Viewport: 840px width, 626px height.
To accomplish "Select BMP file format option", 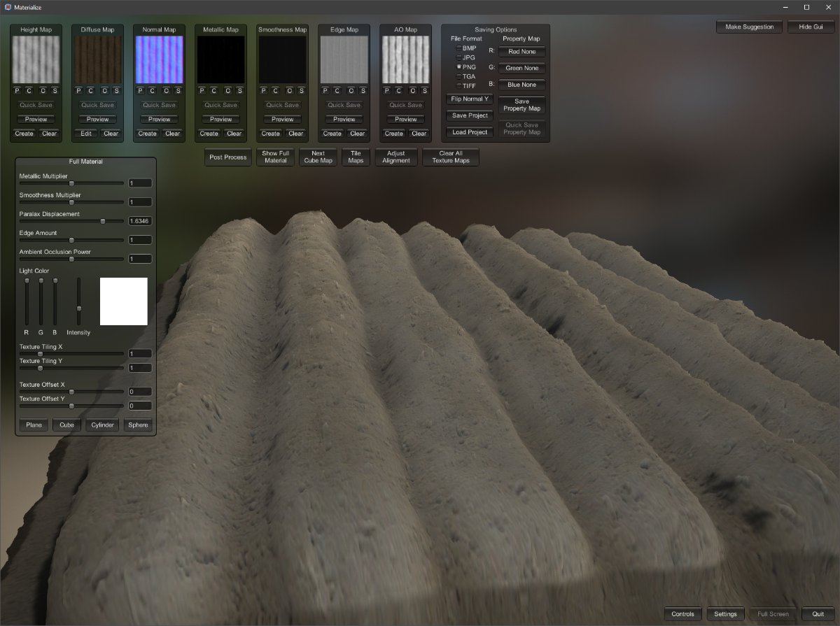I will point(459,48).
